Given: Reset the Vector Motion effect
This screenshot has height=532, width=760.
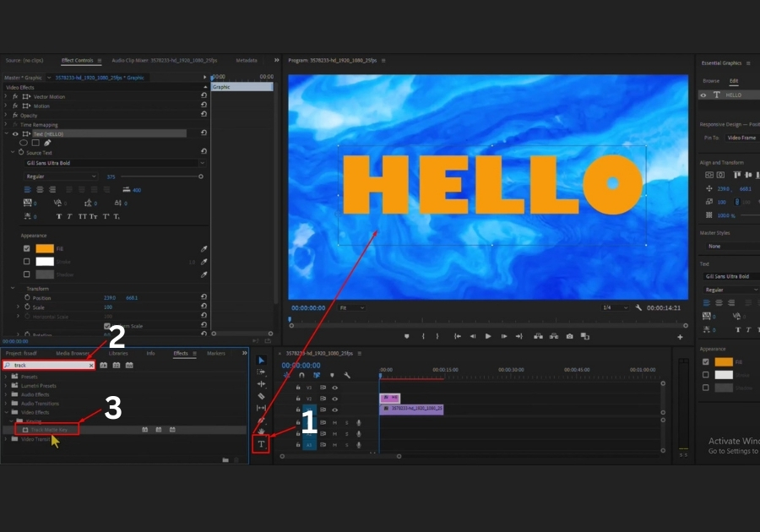Looking at the screenshot, I should tap(204, 96).
